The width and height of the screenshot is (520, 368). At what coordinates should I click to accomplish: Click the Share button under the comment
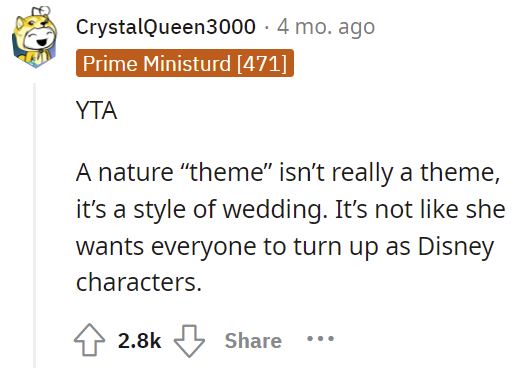click(253, 341)
